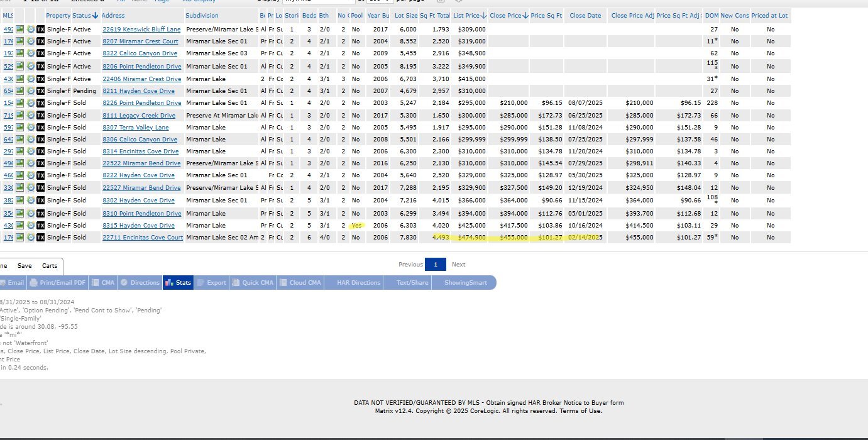The width and height of the screenshot is (868, 440).
Task: Go to Next results page
Action: 458,265
